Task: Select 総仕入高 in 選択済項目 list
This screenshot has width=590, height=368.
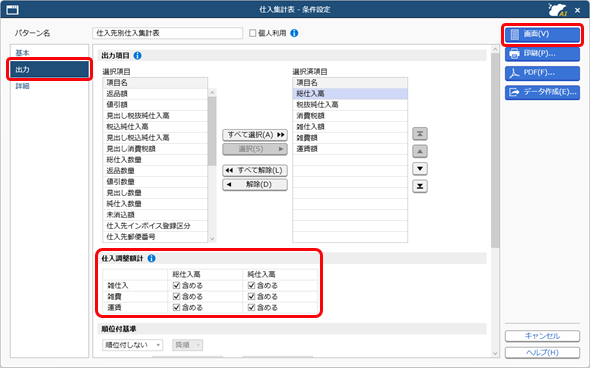Action: (350, 94)
